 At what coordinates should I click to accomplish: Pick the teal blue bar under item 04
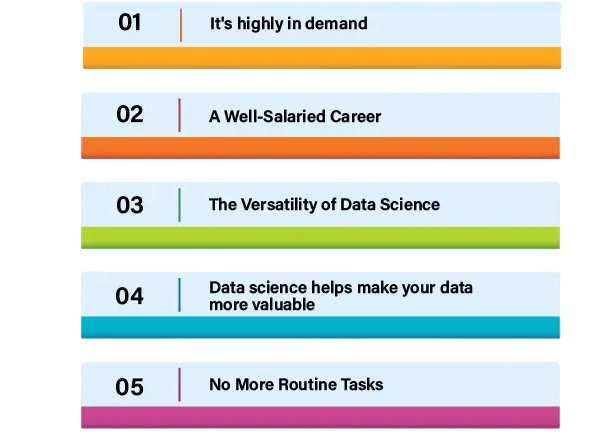click(321, 327)
